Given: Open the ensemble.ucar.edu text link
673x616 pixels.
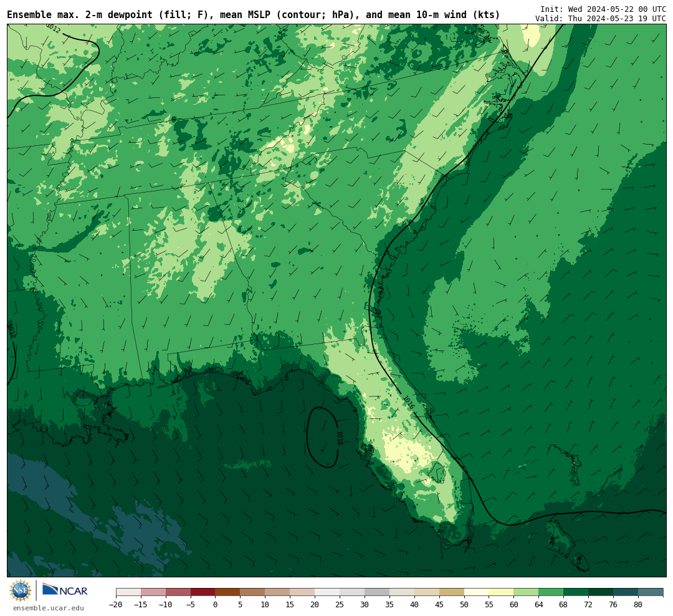Looking at the screenshot, I should tap(49, 608).
